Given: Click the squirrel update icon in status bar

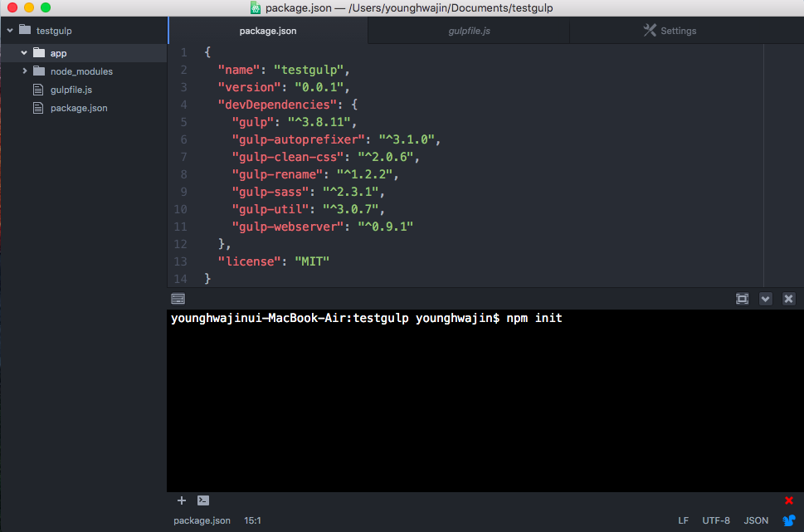Looking at the screenshot, I should coord(788,520).
